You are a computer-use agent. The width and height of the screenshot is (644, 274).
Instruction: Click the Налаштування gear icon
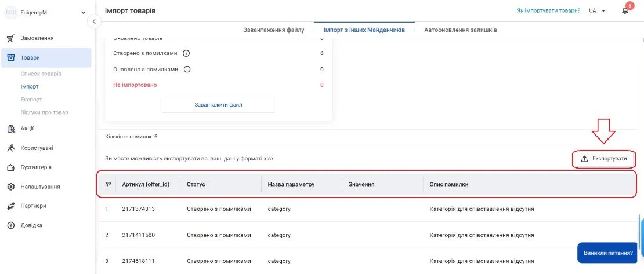click(11, 187)
